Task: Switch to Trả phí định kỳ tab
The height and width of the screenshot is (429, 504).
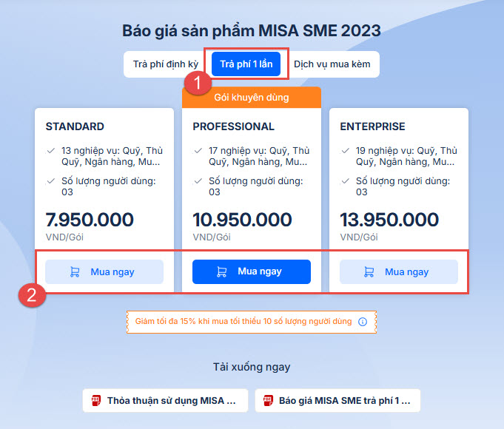Action: (x=166, y=64)
